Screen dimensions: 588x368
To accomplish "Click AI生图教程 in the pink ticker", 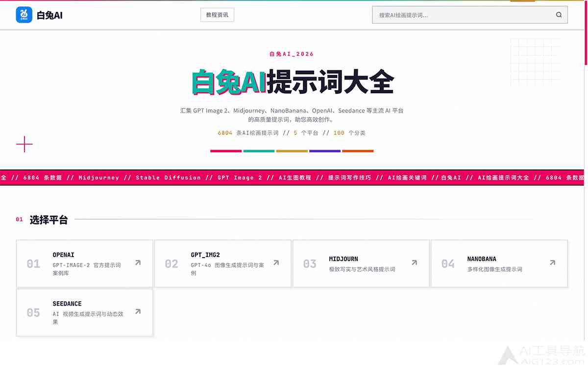I will [295, 178].
